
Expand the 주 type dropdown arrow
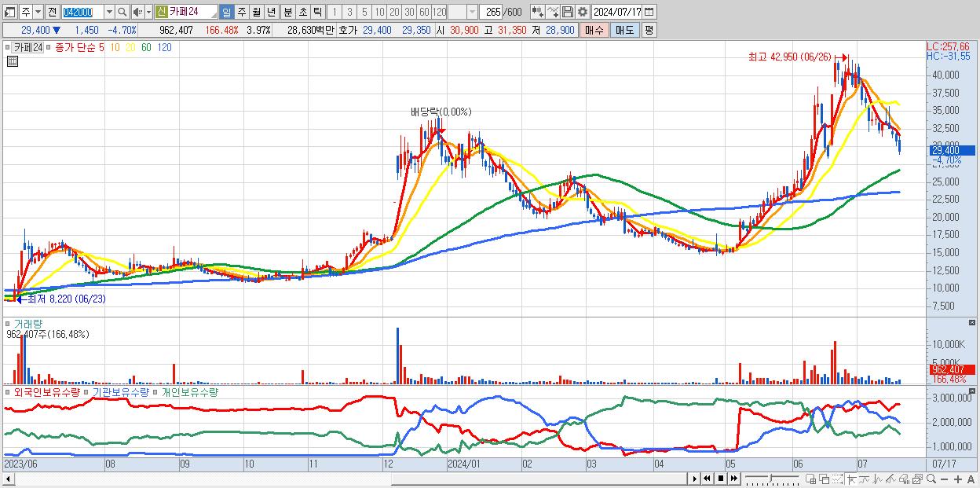pos(38,12)
